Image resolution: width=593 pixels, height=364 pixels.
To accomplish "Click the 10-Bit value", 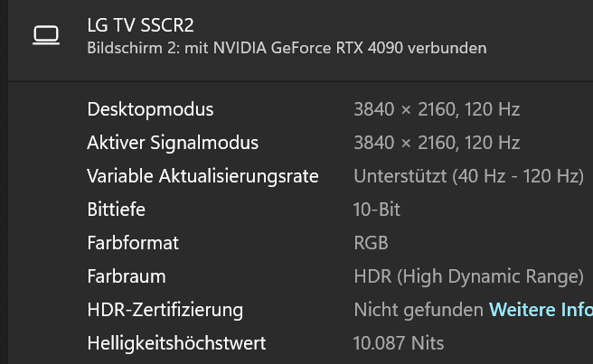I will (376, 210).
